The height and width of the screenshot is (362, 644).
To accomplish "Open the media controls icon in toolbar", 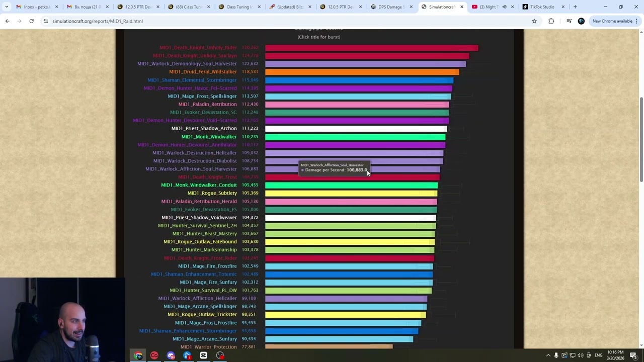I will pyautogui.click(x=569, y=21).
